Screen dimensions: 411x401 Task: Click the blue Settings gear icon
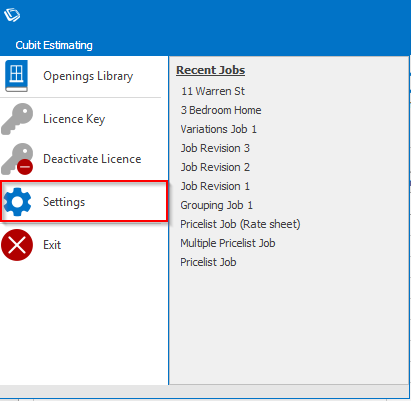coord(17,202)
